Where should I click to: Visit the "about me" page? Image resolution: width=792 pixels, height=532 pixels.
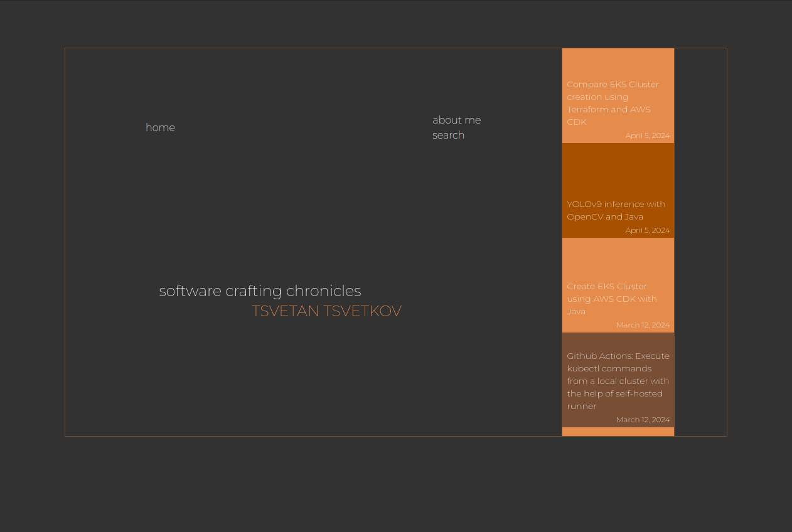click(456, 120)
